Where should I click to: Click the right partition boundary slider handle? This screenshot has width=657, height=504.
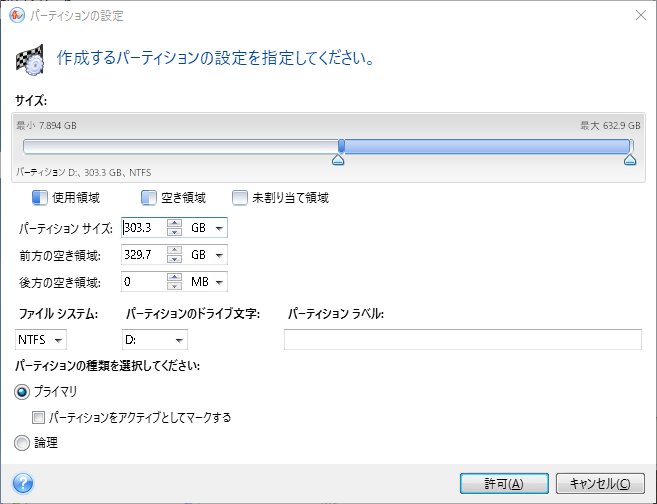(x=630, y=160)
